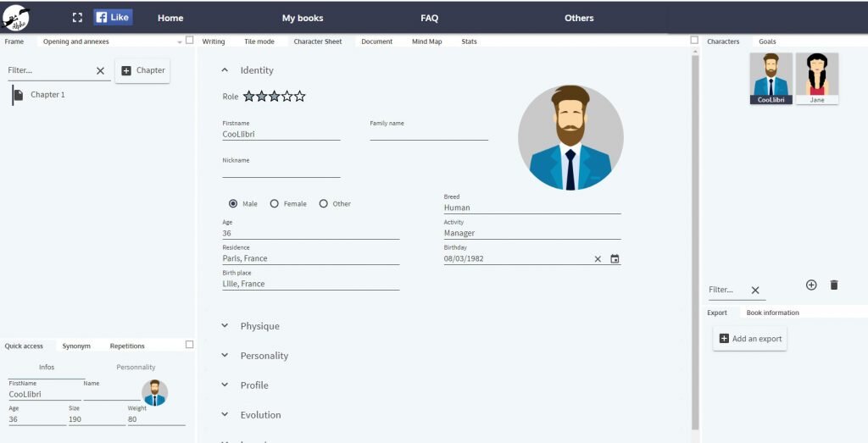Set Role rating to five stars
Image resolution: width=868 pixels, height=443 pixels.
click(x=299, y=97)
